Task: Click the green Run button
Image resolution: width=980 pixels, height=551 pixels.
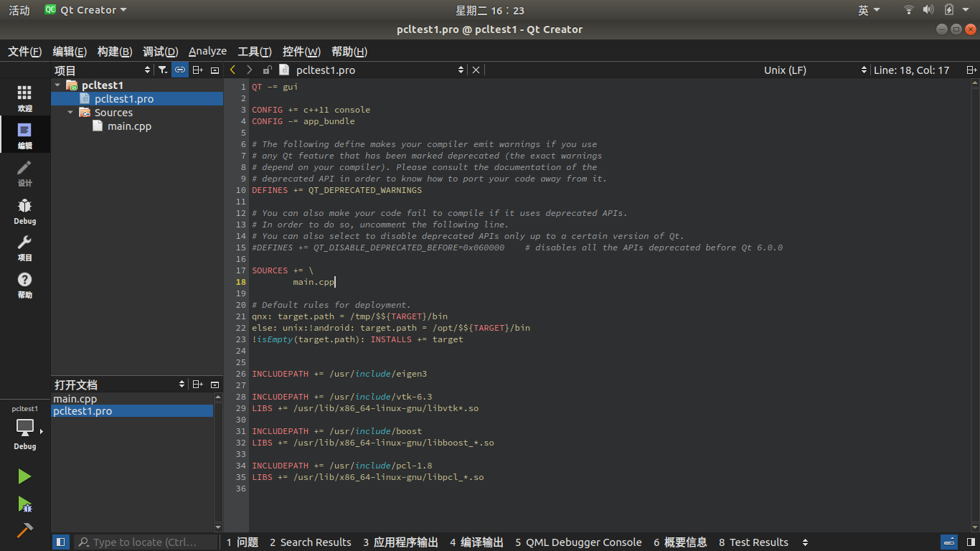Action: point(24,476)
